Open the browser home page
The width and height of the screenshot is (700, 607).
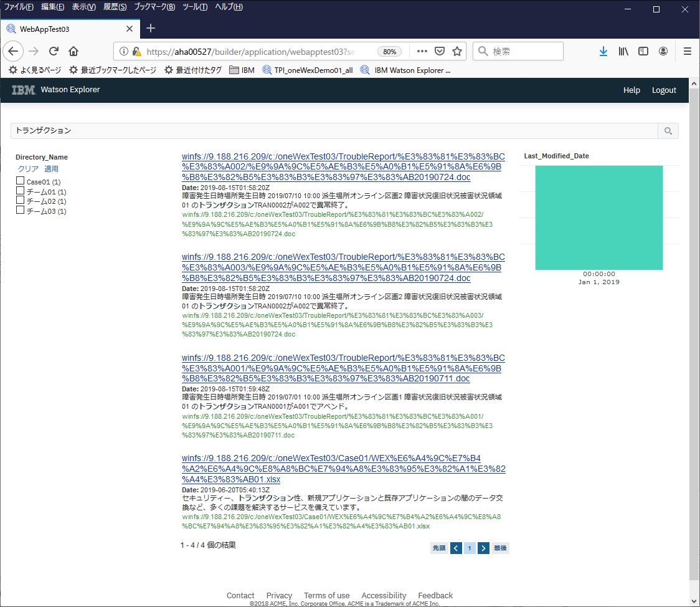[x=73, y=51]
